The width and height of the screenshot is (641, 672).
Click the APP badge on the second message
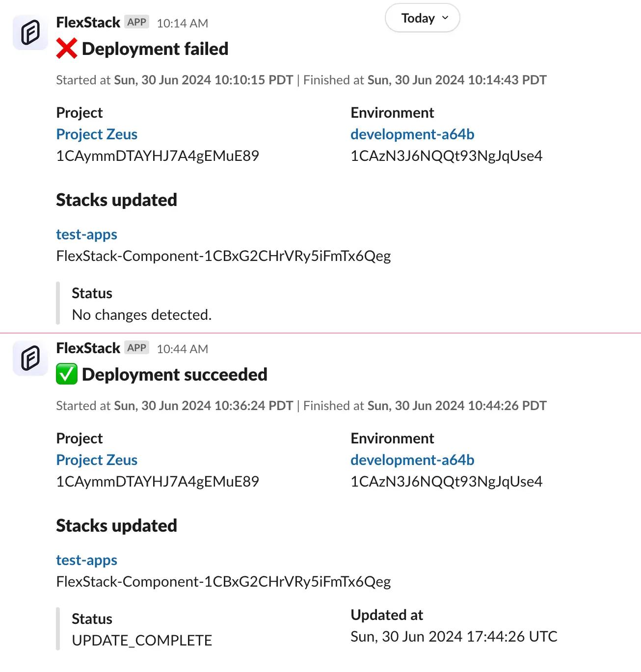(x=136, y=348)
